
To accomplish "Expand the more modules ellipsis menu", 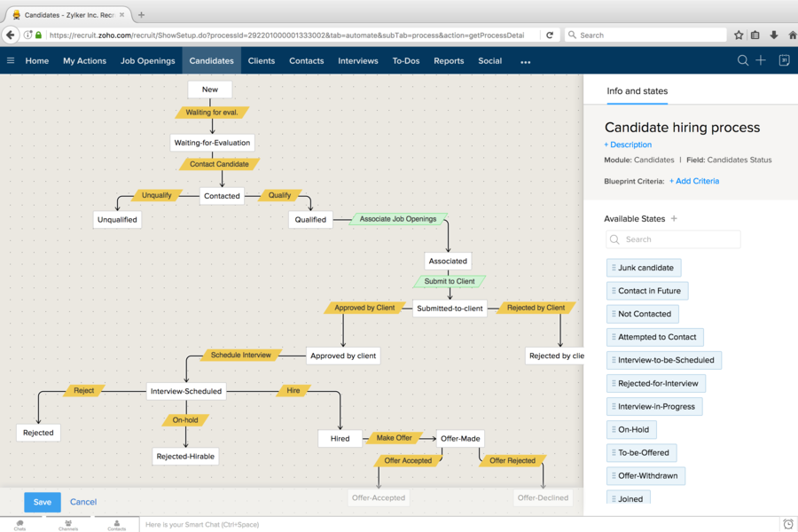I will [525, 61].
